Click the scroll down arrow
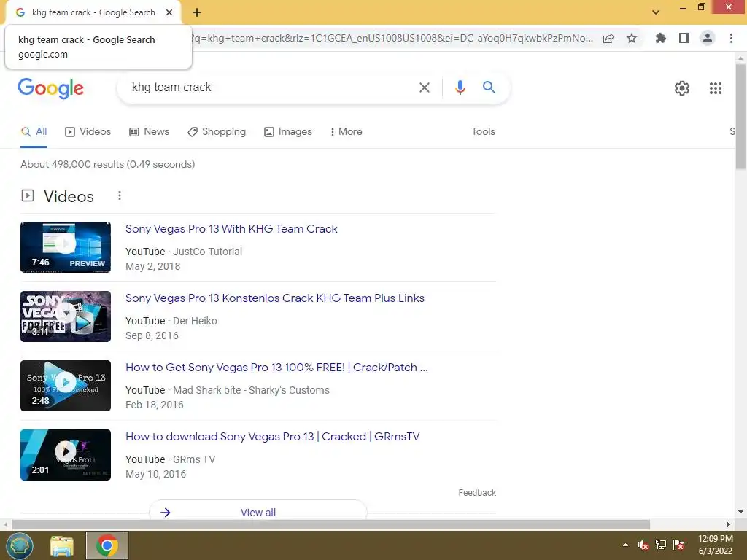This screenshot has width=747, height=560. click(x=740, y=512)
